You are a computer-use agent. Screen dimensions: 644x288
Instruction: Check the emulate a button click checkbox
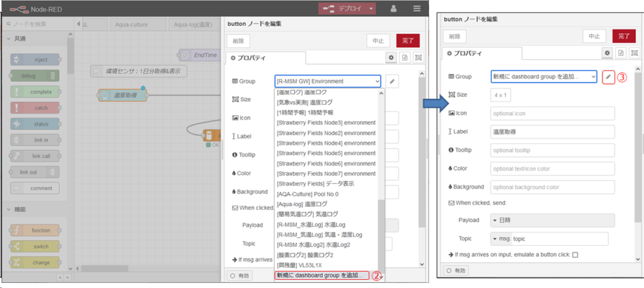pos(575,255)
